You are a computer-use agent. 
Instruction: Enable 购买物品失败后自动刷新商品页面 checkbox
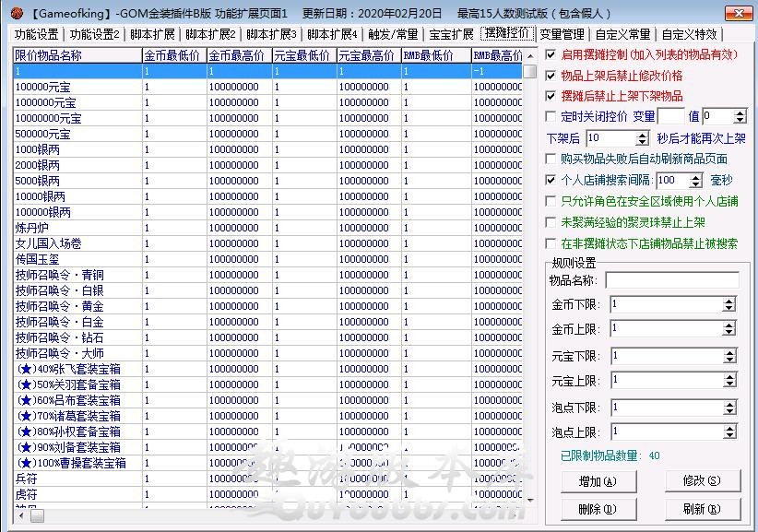pyautogui.click(x=551, y=159)
